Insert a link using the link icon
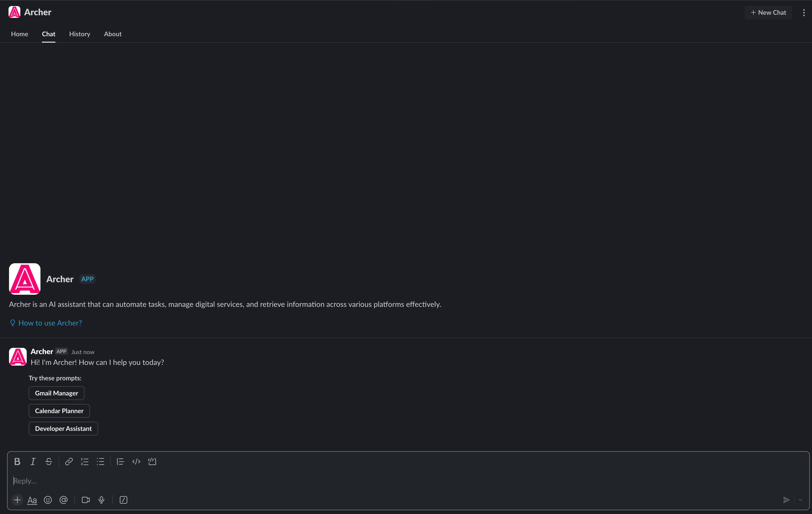 click(x=69, y=462)
